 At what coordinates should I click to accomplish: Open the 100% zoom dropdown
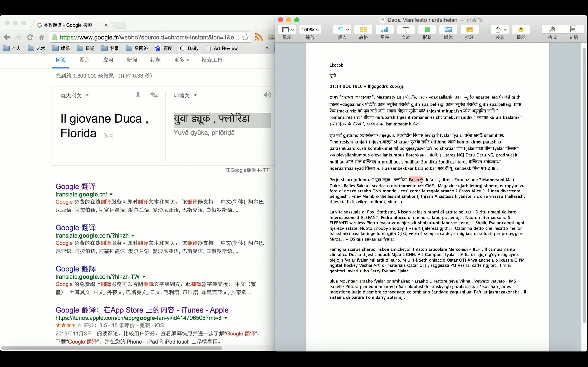coord(310,30)
